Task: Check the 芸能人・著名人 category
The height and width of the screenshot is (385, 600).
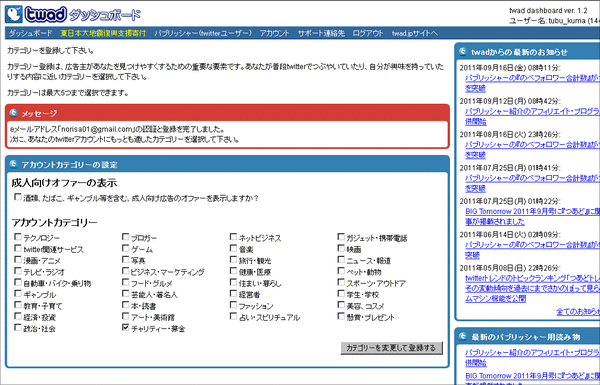Action: [x=126, y=293]
